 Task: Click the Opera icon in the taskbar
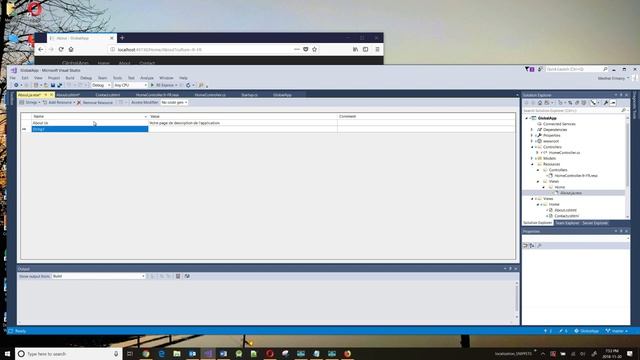click(x=270, y=354)
